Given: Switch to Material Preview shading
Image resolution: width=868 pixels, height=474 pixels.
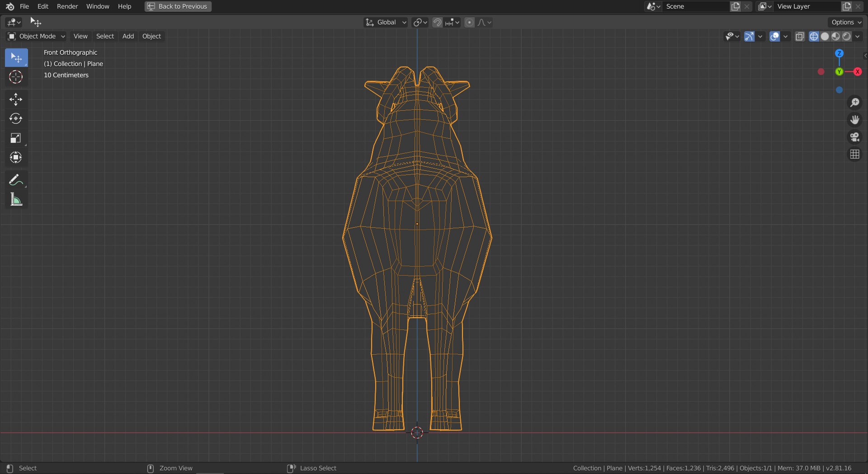Looking at the screenshot, I should coord(835,36).
